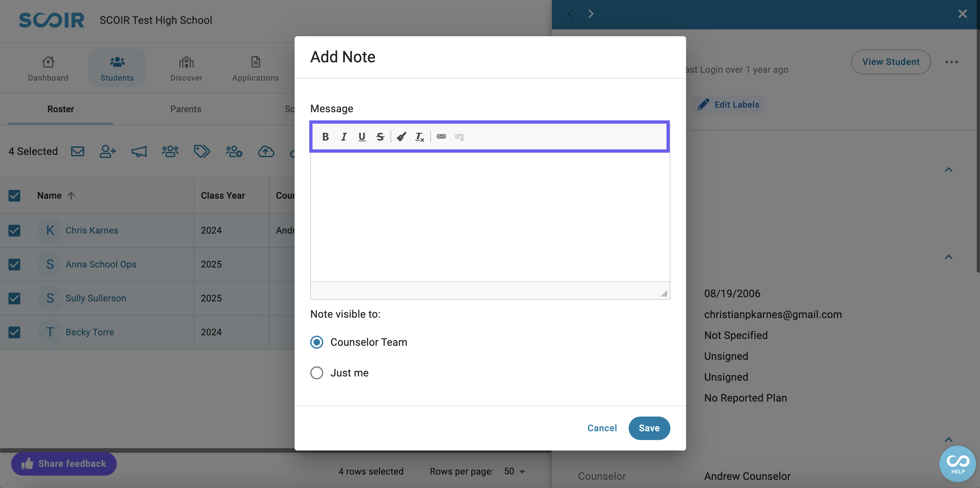Screen dimensions: 980x488
Task: Toggle Italic formatting in message editor
Action: coord(343,136)
